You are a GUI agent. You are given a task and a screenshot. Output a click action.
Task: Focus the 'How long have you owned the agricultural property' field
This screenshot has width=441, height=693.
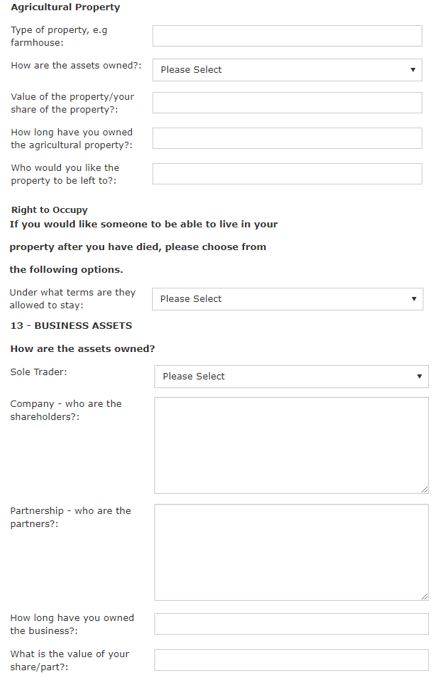[x=287, y=138]
